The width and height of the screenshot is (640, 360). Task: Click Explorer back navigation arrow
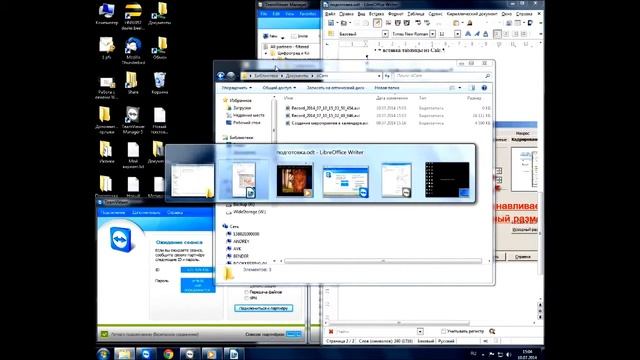point(221,76)
